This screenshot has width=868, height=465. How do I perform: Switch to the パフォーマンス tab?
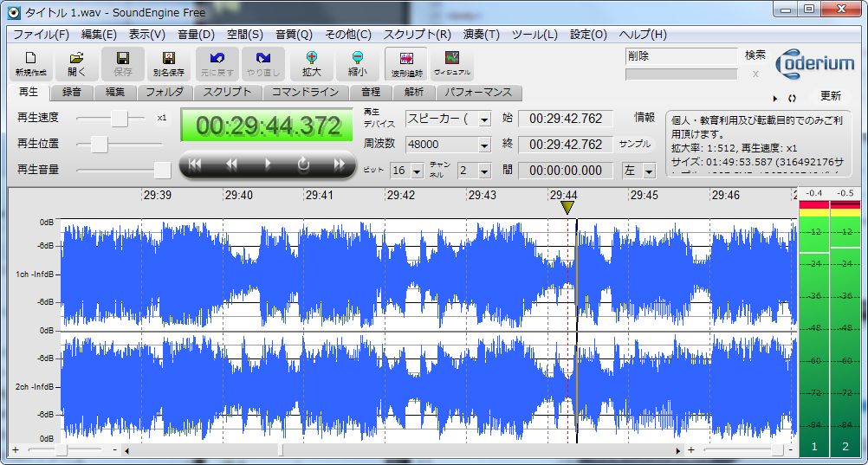[x=479, y=93]
